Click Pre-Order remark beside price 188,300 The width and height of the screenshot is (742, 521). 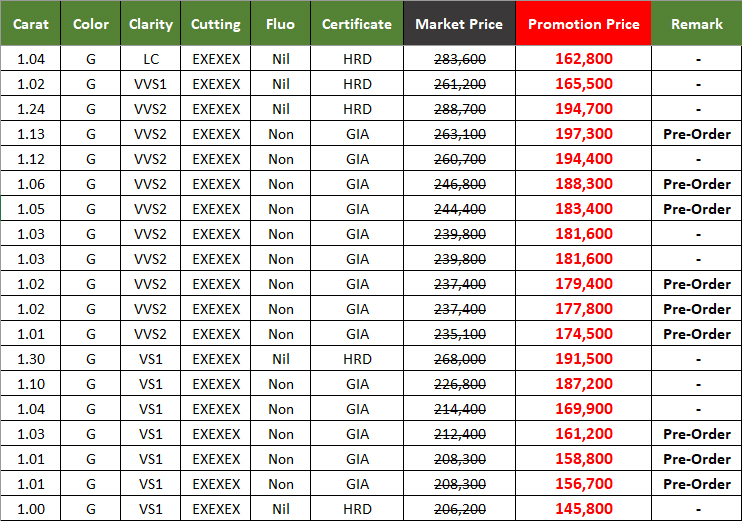697,184
